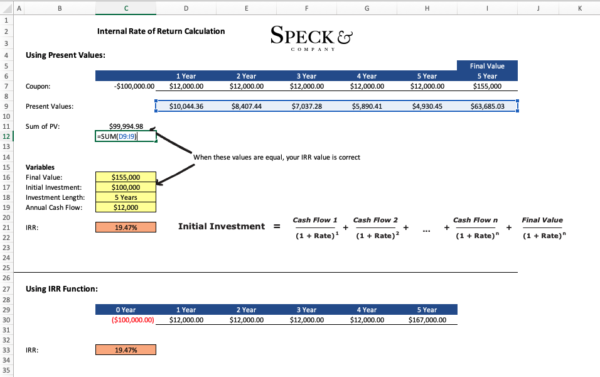
Task: Click present value $10,044.36
Action: point(186,106)
